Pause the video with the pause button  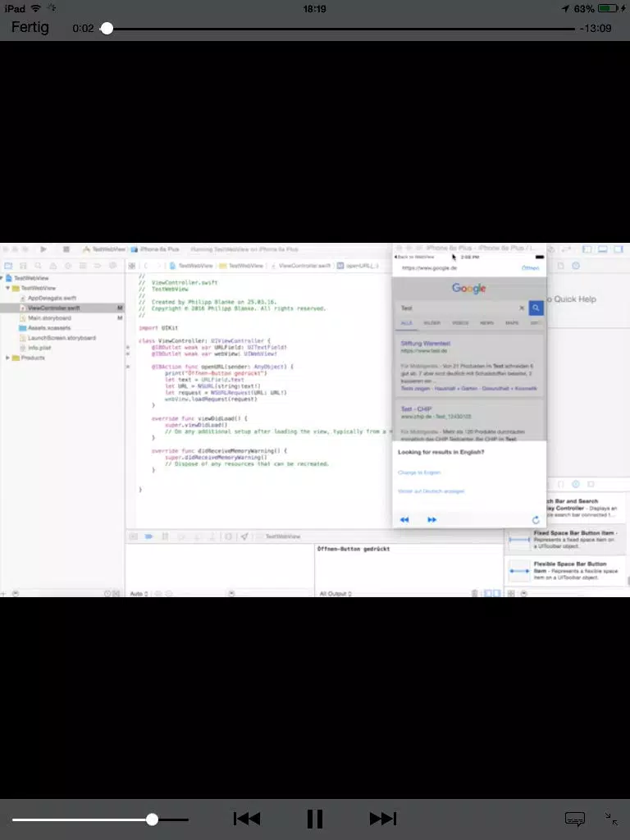pos(314,819)
